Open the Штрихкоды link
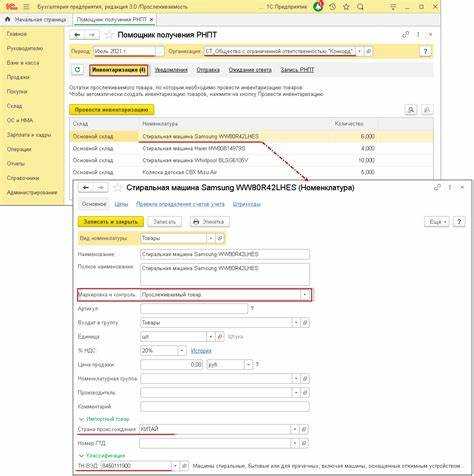Image resolution: width=474 pixels, height=476 pixels. (x=247, y=204)
